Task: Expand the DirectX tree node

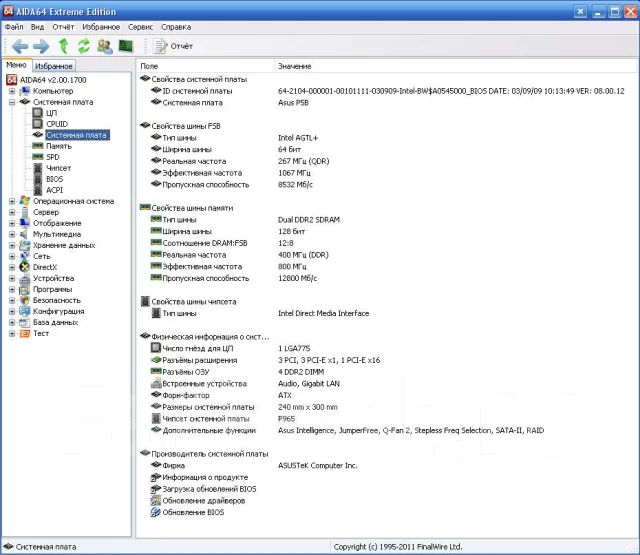Action: [12, 267]
